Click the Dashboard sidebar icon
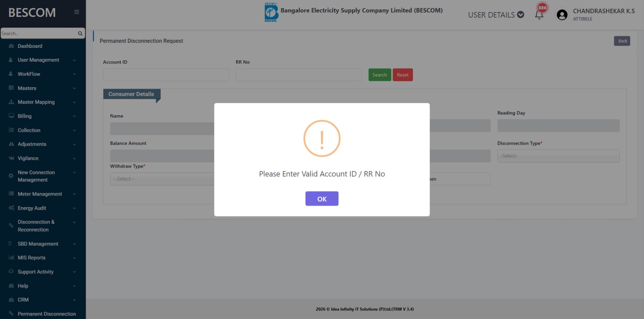The height and width of the screenshot is (319, 644). coord(11,46)
